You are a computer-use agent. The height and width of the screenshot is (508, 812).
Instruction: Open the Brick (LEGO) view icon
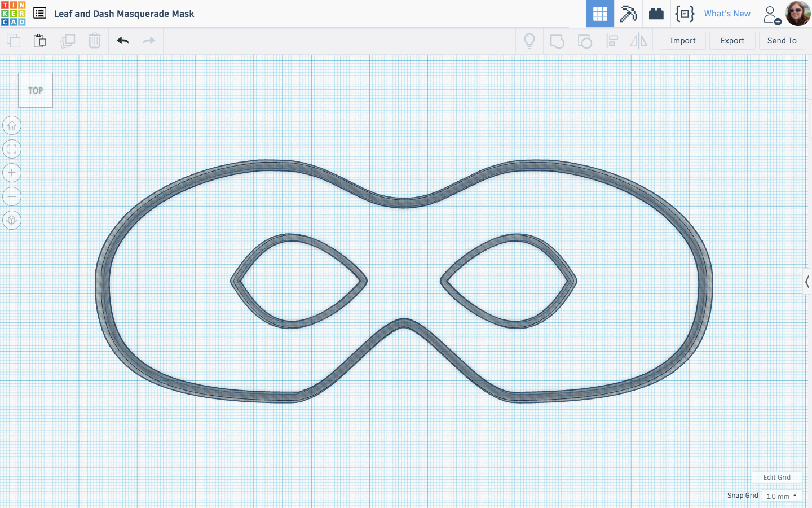656,14
